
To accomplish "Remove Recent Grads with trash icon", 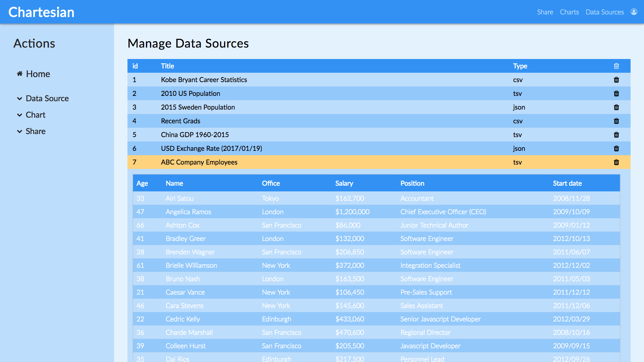I will coord(616,121).
